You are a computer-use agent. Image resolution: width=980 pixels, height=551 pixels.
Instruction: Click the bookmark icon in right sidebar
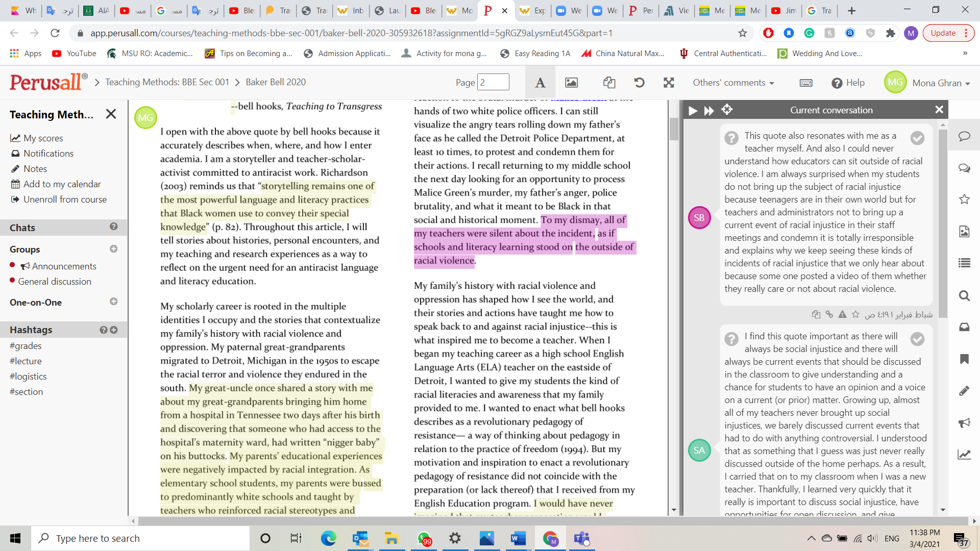(x=964, y=359)
